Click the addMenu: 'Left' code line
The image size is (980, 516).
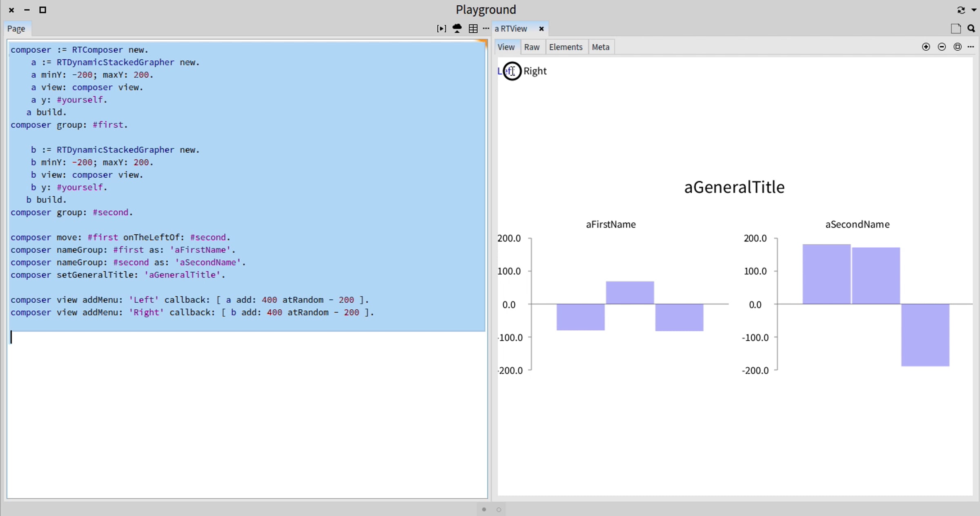point(189,300)
